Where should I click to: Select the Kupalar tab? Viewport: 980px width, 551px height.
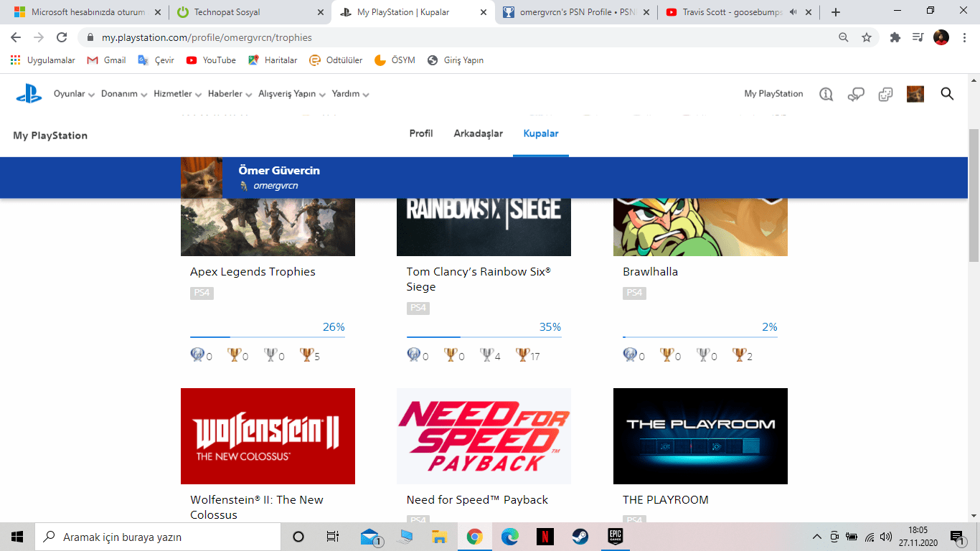point(541,133)
